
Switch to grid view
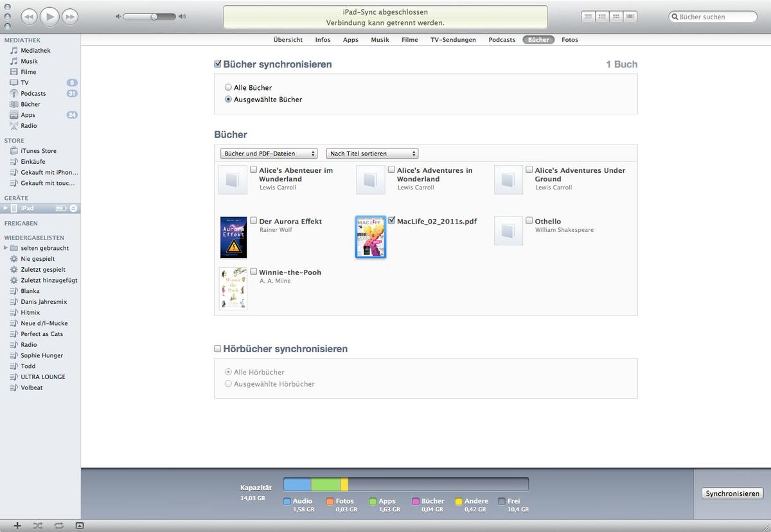[x=616, y=17]
